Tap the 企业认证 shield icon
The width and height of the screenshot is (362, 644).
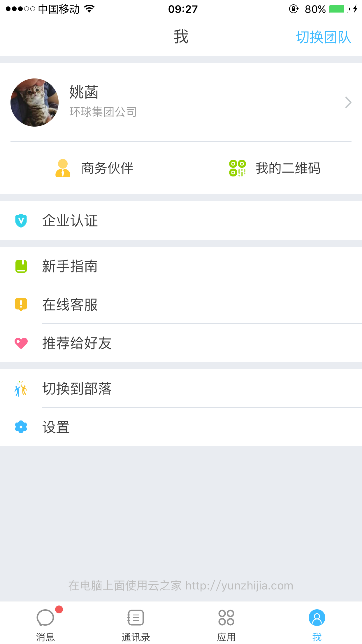(21, 220)
